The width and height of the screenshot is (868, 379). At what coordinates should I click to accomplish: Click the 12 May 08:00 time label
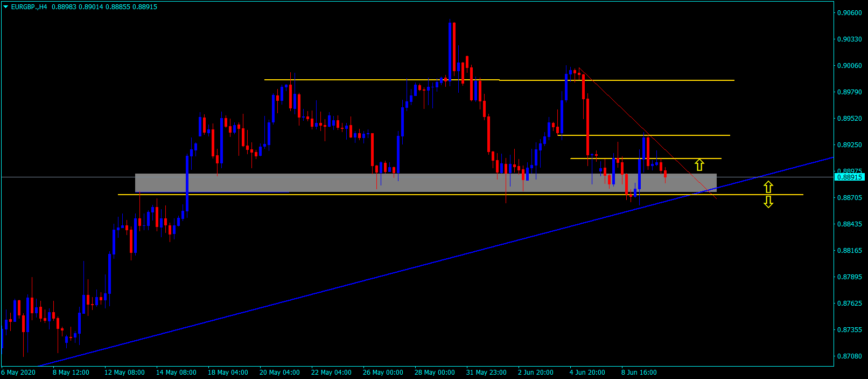click(124, 373)
